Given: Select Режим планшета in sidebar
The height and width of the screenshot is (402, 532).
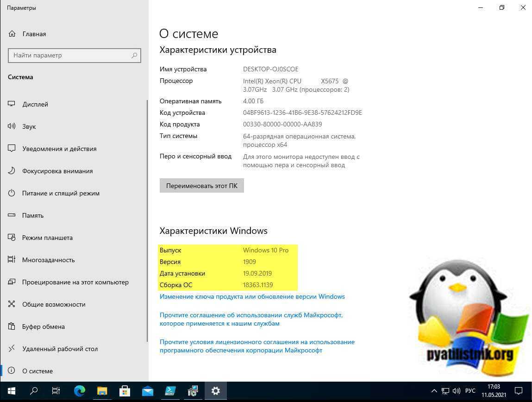Looking at the screenshot, I should [47, 238].
